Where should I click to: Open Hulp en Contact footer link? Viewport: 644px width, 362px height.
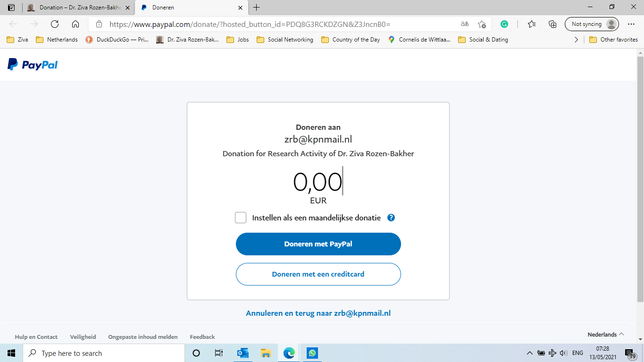36,337
